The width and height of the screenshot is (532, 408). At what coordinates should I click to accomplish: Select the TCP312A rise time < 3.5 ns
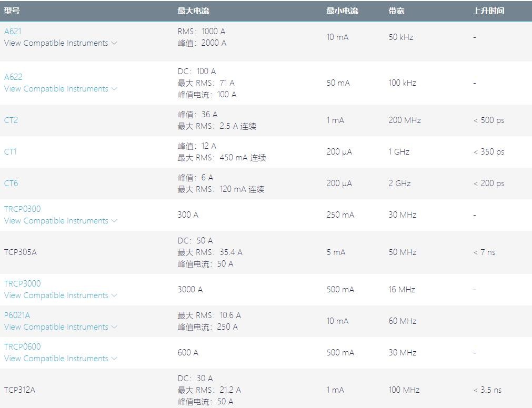click(487, 390)
